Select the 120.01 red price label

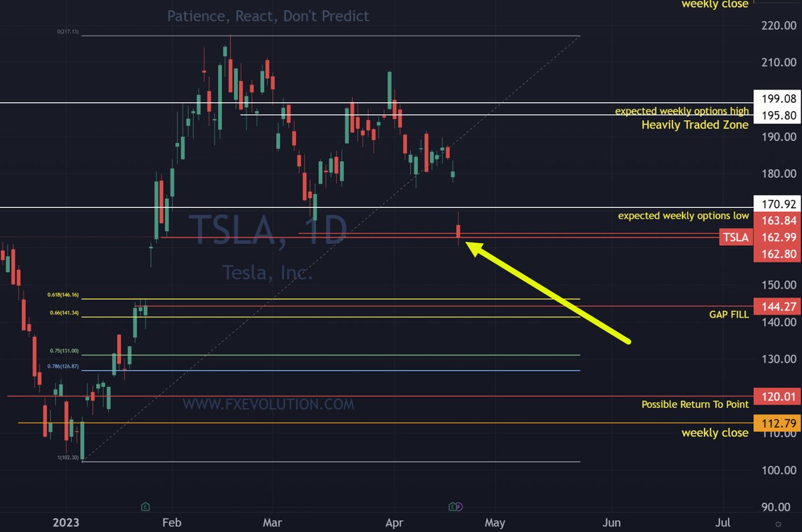tap(776, 397)
